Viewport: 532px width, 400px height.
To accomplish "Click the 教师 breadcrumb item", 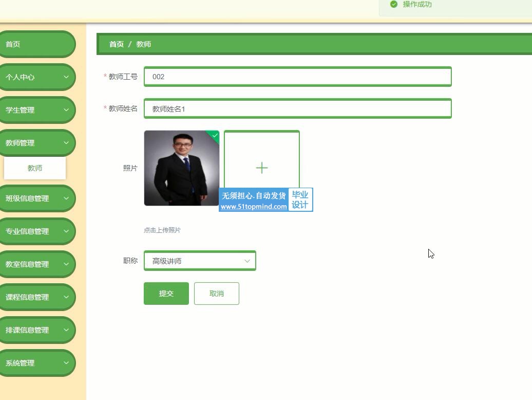I will pyautogui.click(x=143, y=44).
